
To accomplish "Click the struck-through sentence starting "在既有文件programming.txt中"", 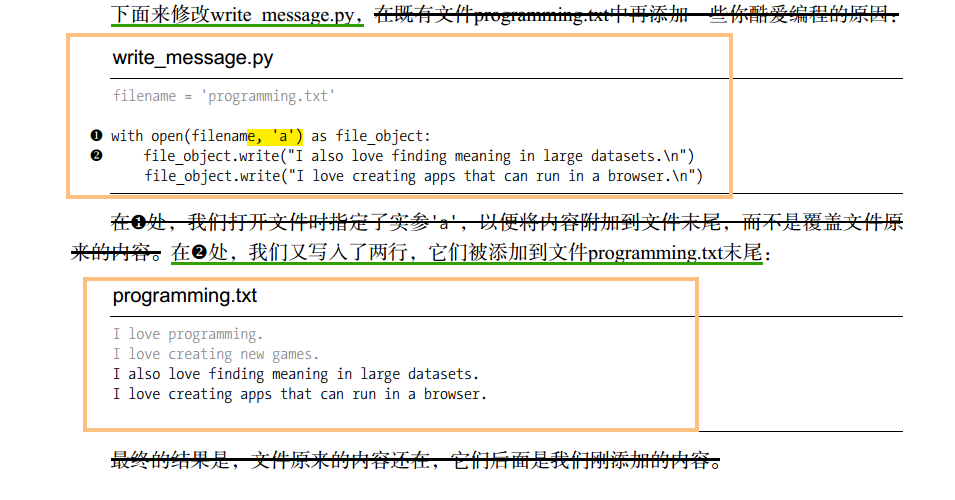I will (x=636, y=15).
